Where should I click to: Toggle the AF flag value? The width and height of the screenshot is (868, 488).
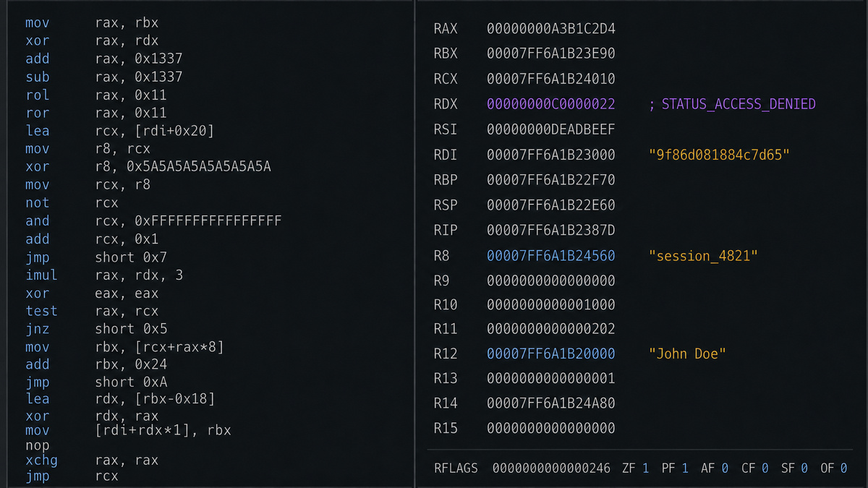(x=725, y=468)
